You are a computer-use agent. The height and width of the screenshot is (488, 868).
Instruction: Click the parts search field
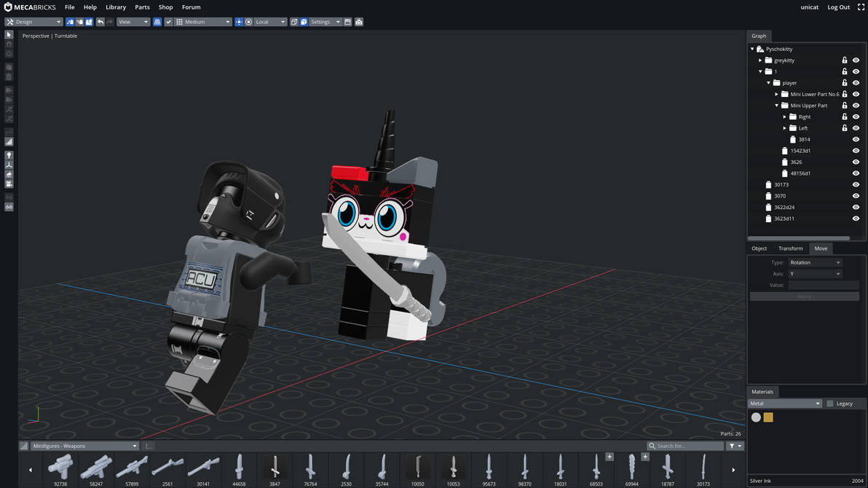pyautogui.click(x=685, y=446)
